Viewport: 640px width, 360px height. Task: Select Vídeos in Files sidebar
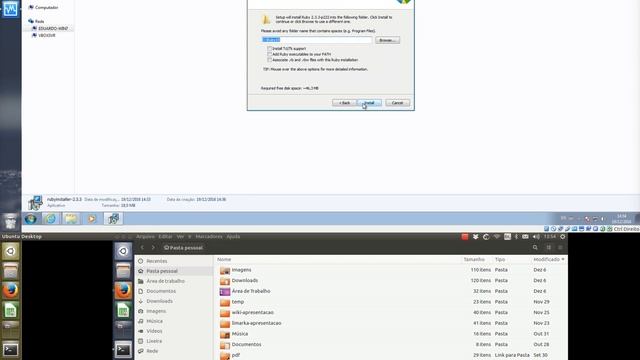154,331
